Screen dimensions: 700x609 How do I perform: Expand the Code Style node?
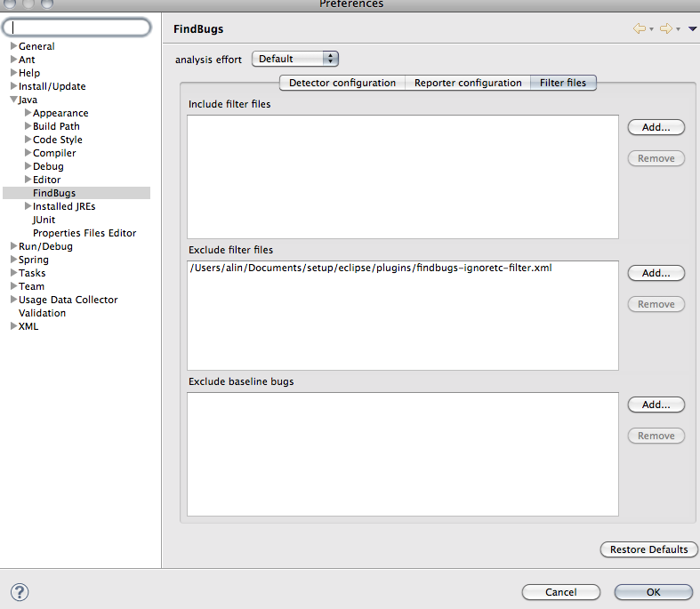(x=28, y=140)
